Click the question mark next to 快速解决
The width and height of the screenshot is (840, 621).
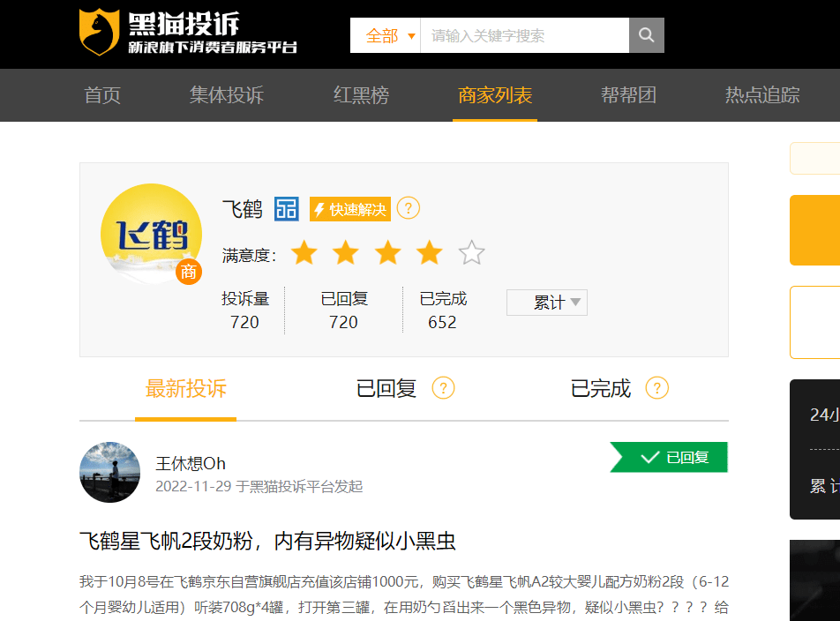click(x=408, y=208)
